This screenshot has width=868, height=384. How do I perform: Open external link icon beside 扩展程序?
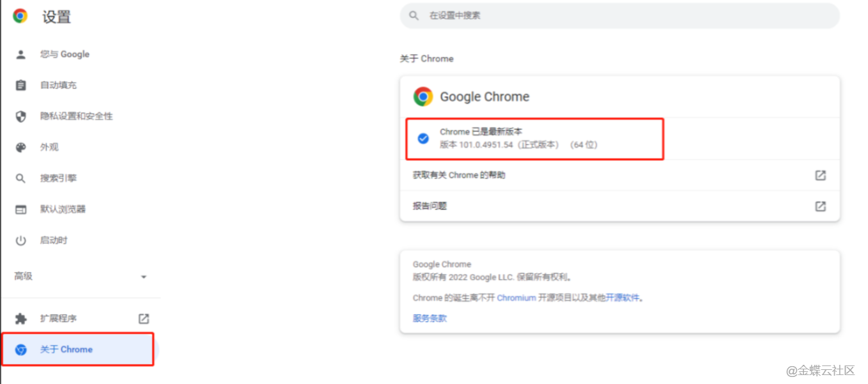144,319
